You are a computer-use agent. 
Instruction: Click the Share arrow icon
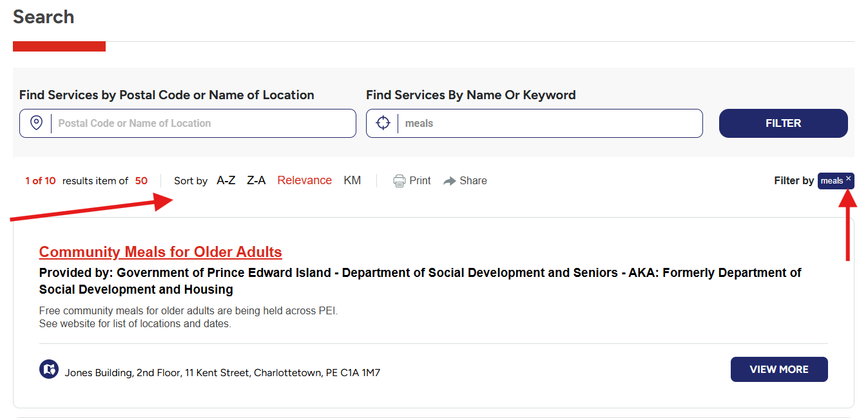click(450, 181)
